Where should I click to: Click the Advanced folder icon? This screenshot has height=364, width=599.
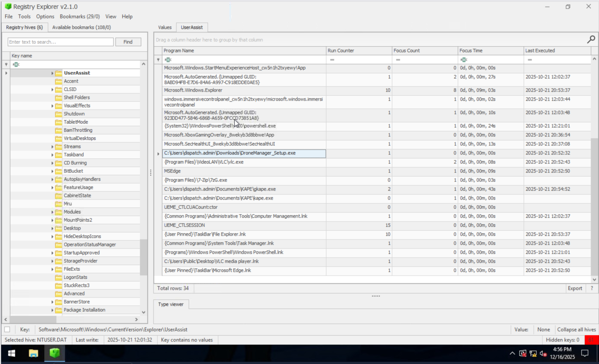58,294
